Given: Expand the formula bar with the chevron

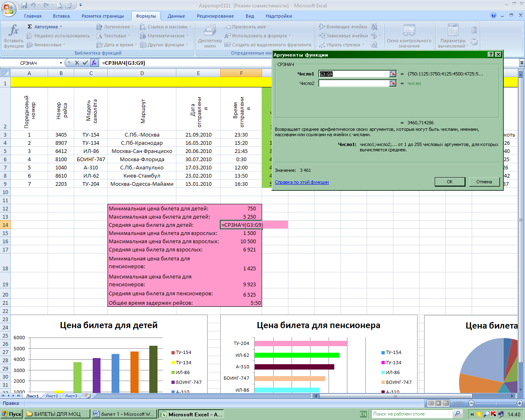Looking at the screenshot, I should [522, 63].
